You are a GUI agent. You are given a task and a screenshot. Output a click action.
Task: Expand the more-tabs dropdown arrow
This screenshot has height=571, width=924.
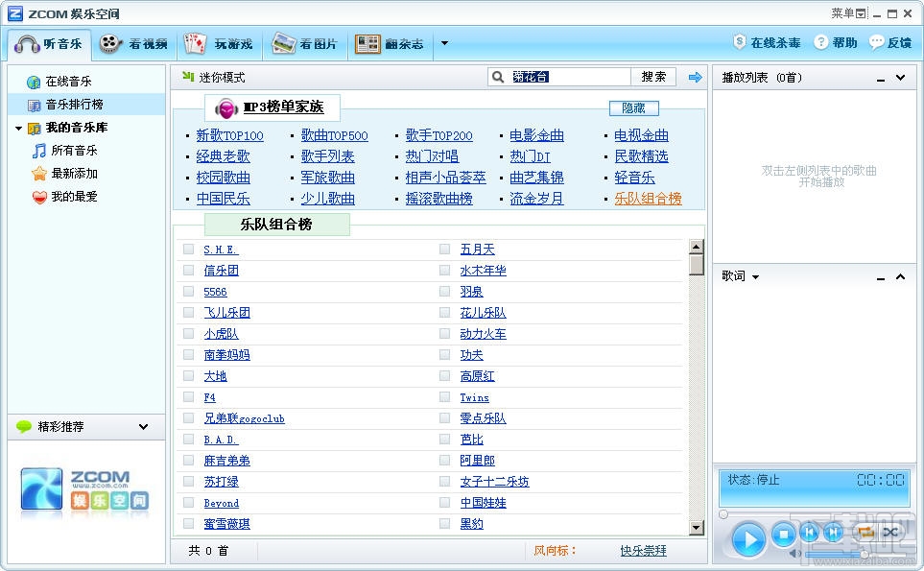(445, 43)
